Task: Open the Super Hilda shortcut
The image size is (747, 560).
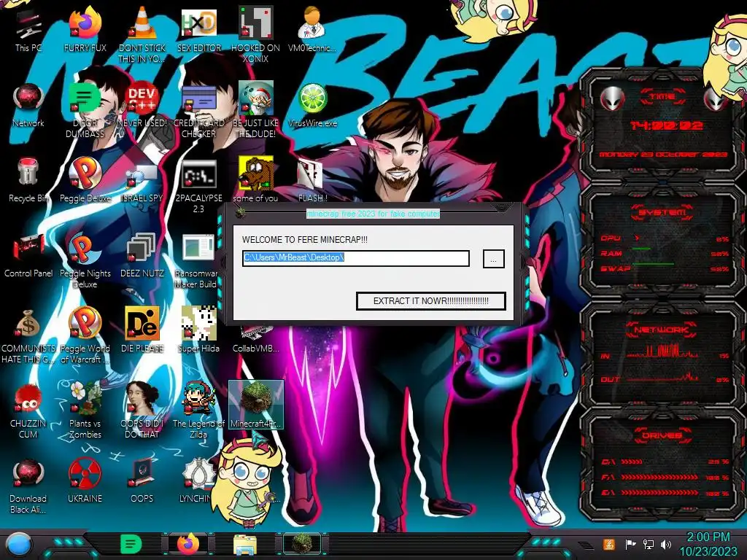Action: tap(198, 330)
